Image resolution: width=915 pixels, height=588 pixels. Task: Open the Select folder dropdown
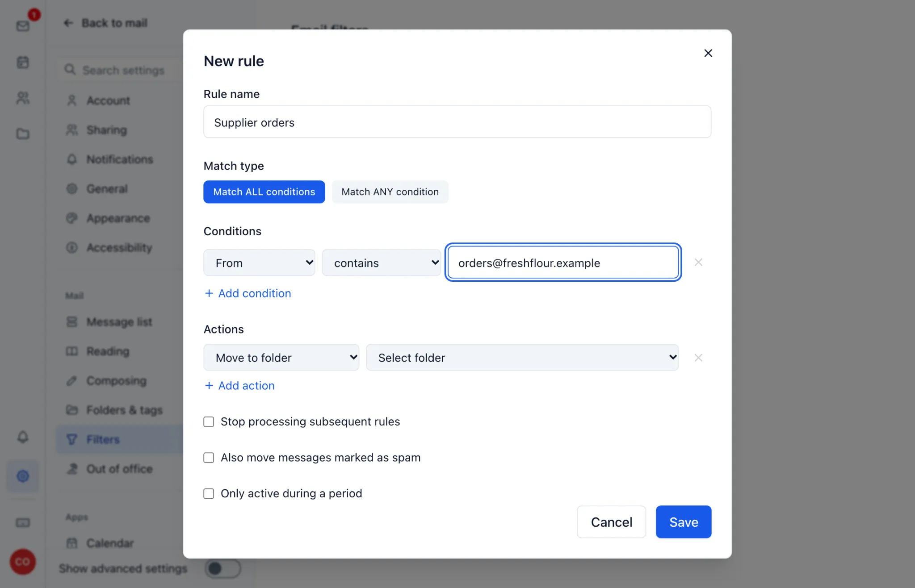(x=522, y=357)
